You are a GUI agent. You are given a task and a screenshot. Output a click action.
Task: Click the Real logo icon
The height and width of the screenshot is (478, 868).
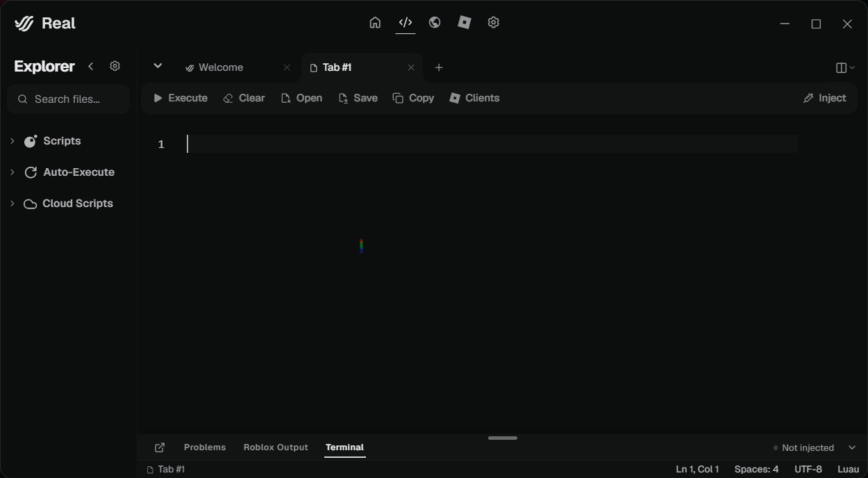[x=24, y=24]
